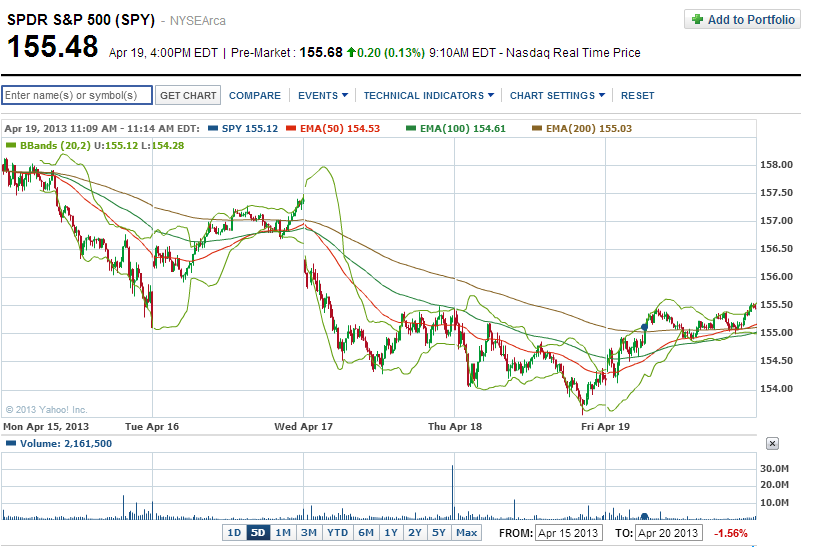Viewport: 814px width, 547px height.
Task: Select the 5D time range tab
Action: point(258,532)
